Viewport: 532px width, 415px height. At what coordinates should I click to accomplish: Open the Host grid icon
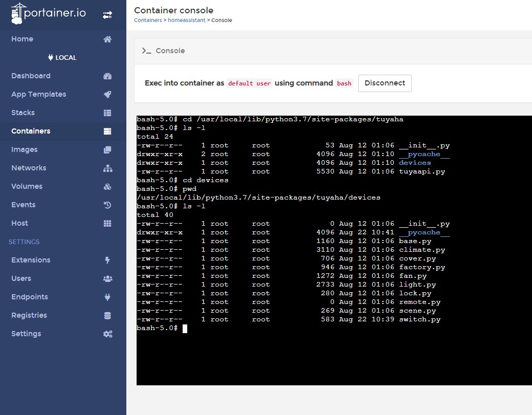107,223
